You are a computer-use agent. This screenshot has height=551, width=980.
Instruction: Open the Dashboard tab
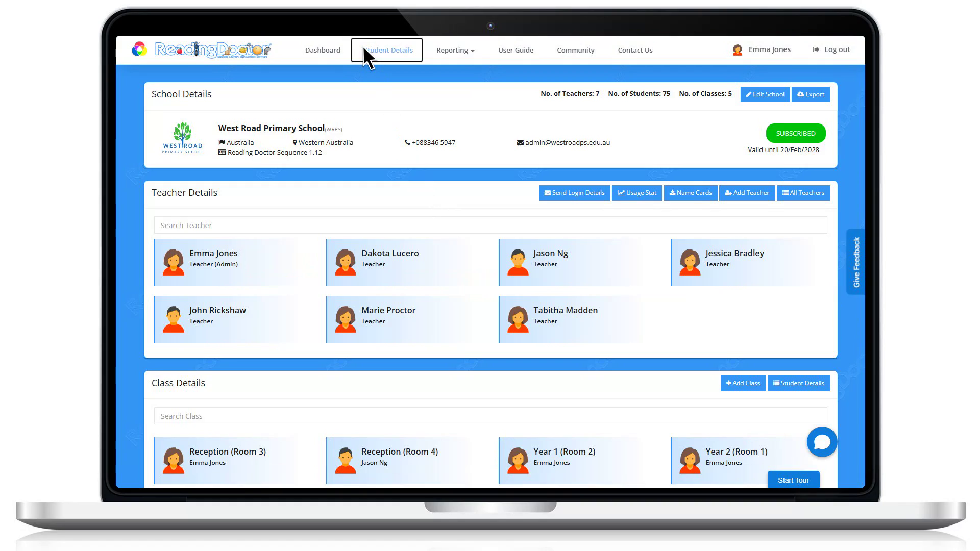[x=323, y=50]
